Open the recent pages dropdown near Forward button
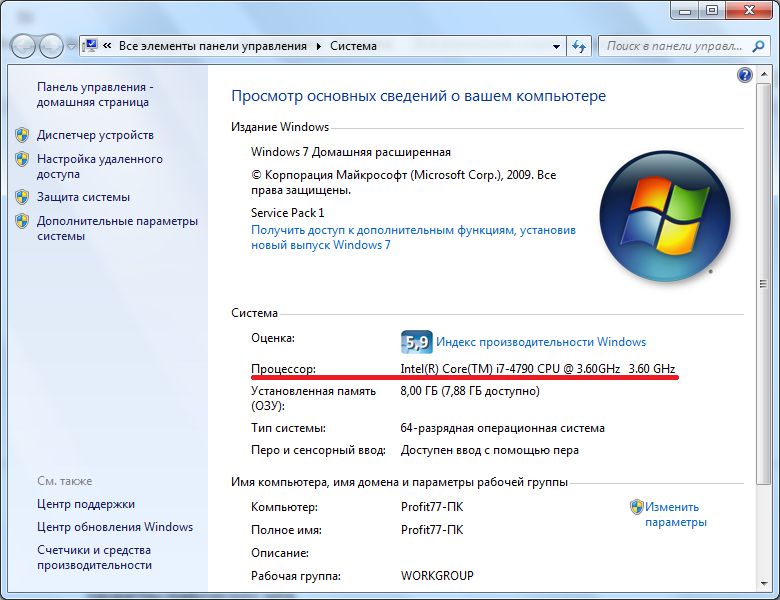Screen dimensions: 780x600 [71, 46]
